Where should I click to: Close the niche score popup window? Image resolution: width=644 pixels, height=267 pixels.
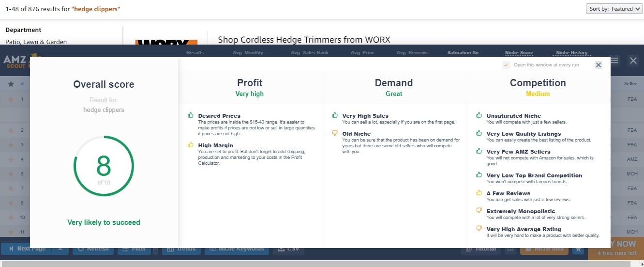click(x=599, y=65)
